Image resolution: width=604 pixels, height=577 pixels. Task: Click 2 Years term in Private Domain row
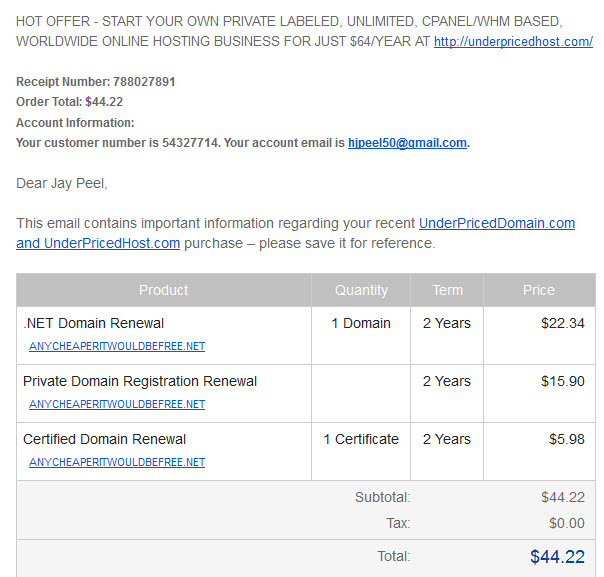coord(447,381)
